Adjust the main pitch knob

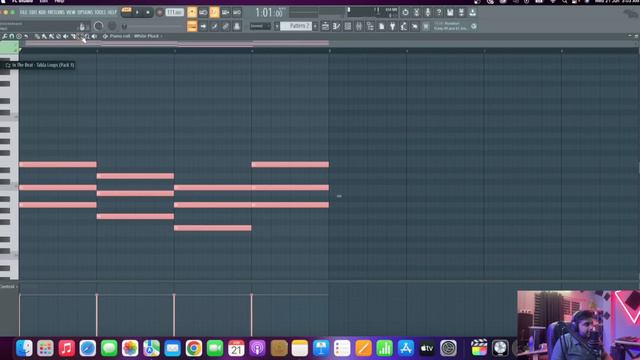coord(112,27)
